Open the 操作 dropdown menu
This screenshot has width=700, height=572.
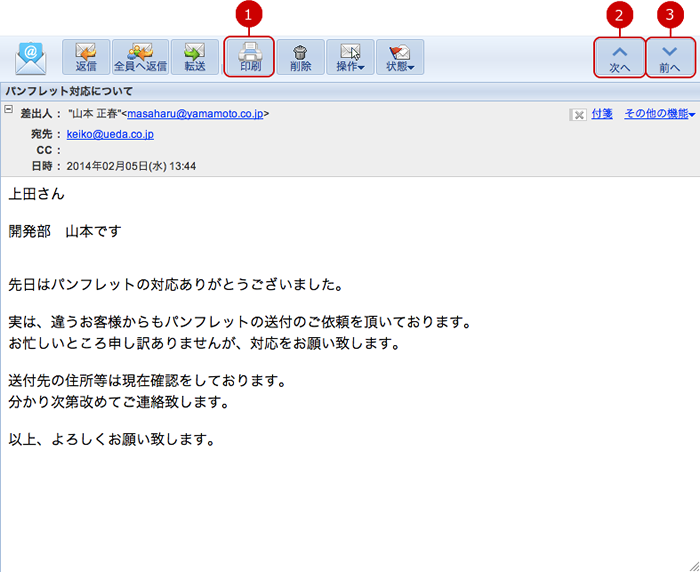pos(350,57)
